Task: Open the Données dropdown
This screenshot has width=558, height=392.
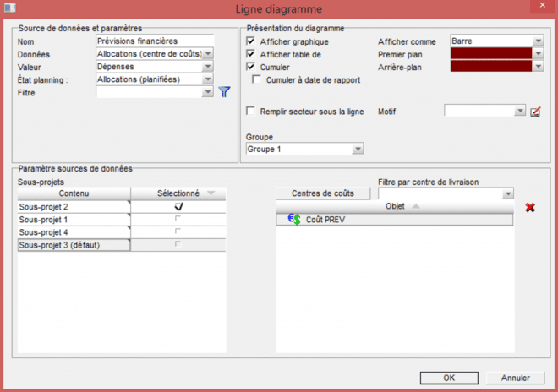Action: (x=208, y=53)
